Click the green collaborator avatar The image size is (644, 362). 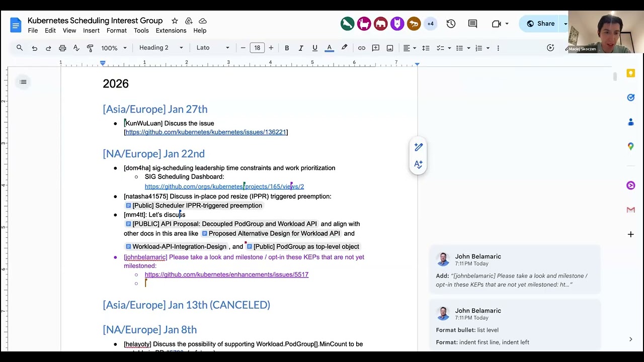347,24
